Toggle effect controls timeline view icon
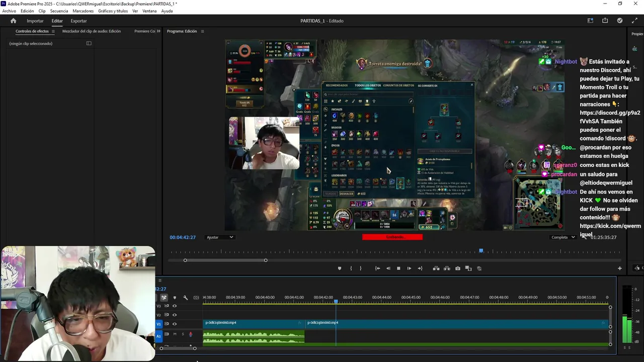644x362 pixels. click(x=89, y=43)
